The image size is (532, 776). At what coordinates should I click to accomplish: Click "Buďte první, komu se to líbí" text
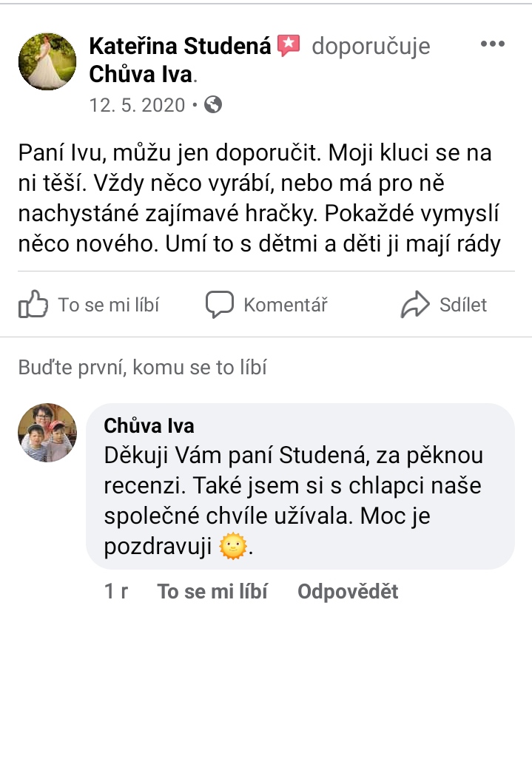142,367
